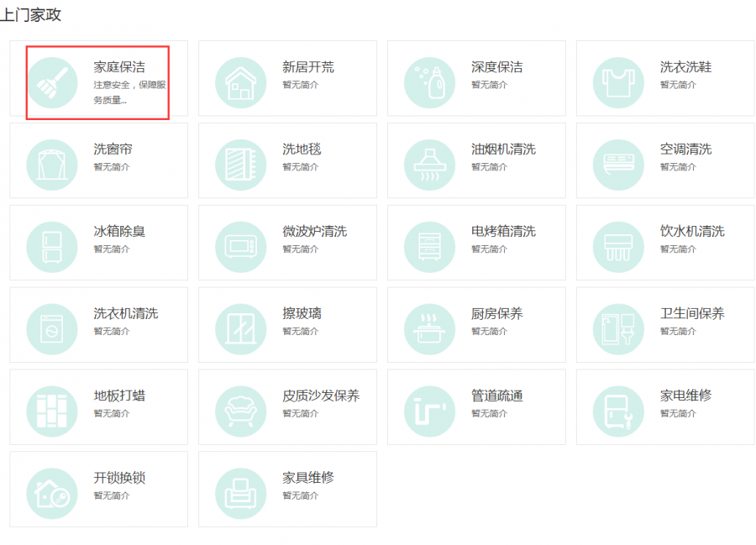Click the spray bottle icon for 深度保洁
Viewport: 756px width, 545px height.
429,83
